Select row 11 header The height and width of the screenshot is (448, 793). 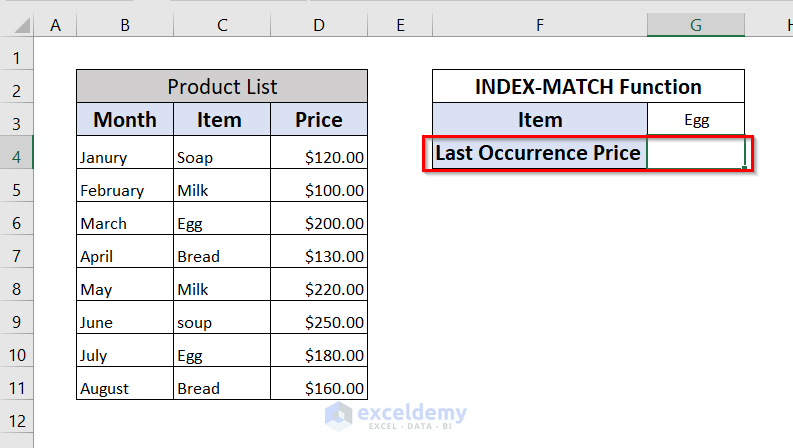click(17, 386)
